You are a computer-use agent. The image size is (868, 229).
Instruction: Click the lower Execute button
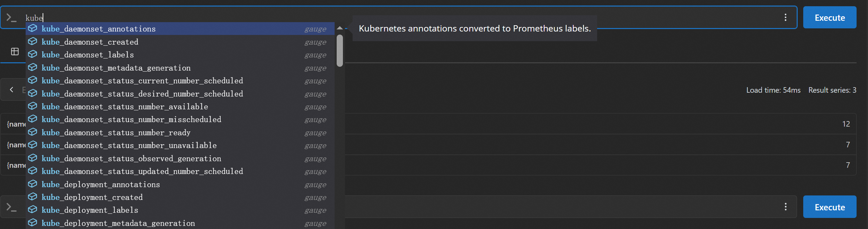coord(830,207)
